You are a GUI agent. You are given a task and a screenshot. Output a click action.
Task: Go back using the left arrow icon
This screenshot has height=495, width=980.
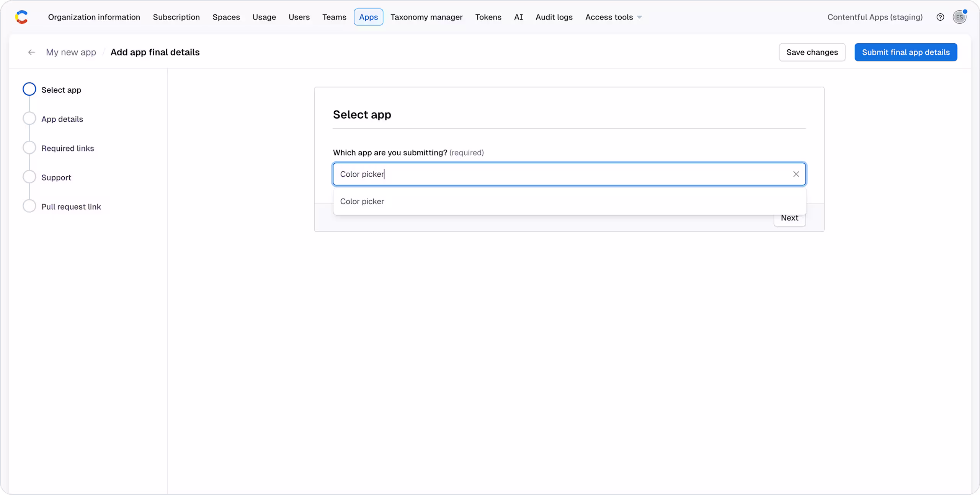[x=31, y=52]
